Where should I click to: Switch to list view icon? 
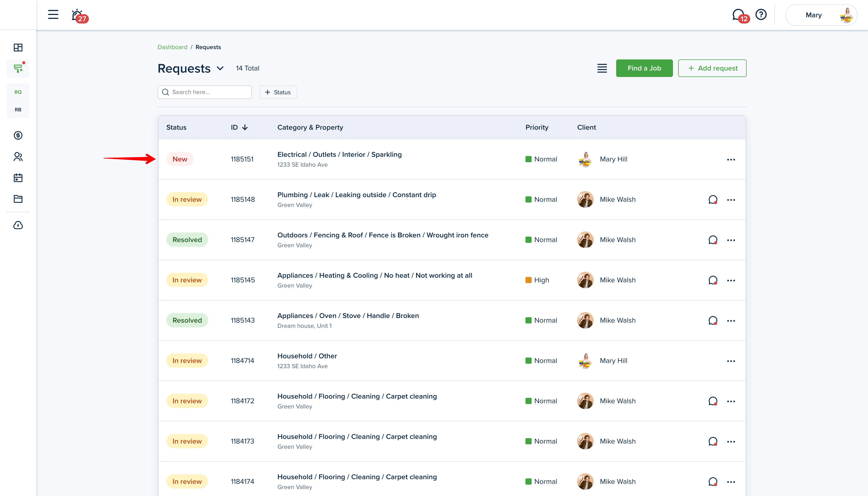pos(602,68)
